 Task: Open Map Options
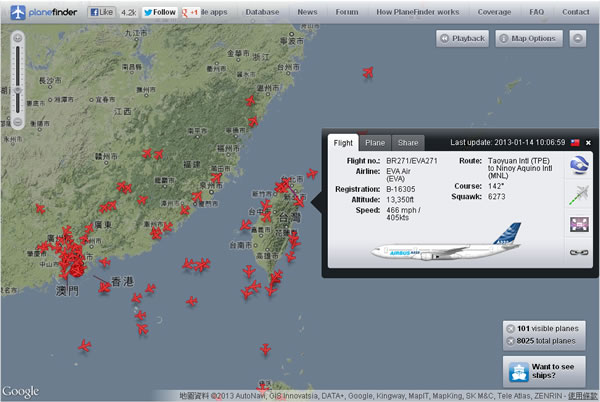[529, 39]
